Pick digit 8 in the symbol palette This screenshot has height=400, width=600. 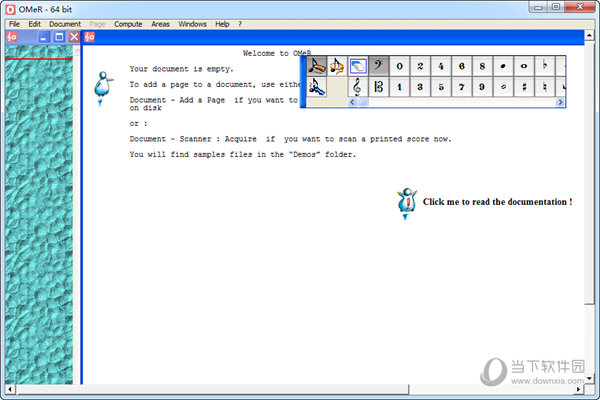tap(482, 66)
